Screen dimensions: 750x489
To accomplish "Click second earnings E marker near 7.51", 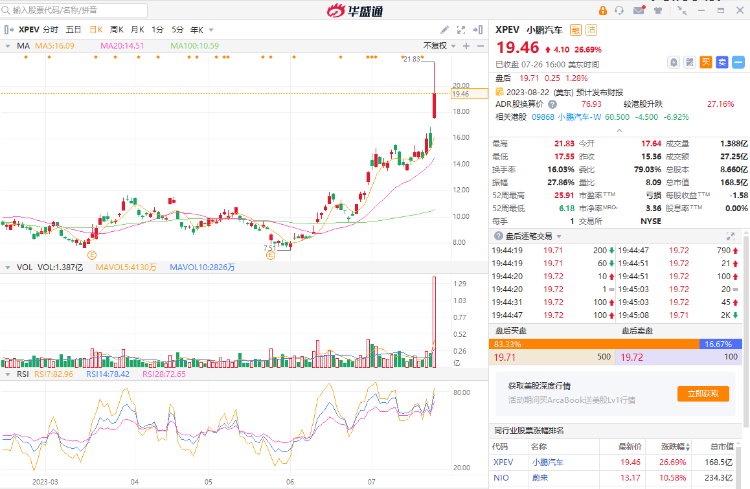I will 271,256.
